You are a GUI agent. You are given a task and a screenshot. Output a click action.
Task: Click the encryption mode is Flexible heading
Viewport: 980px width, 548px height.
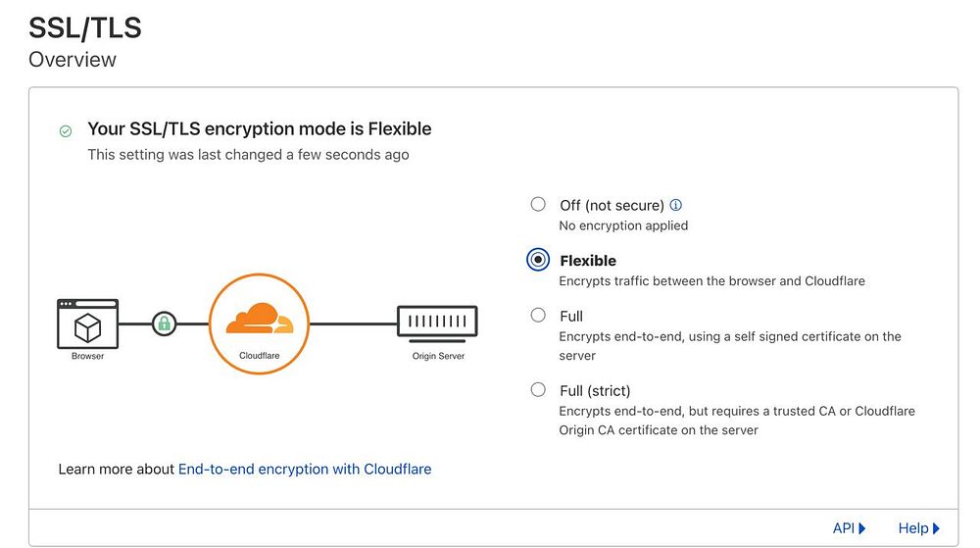coord(260,128)
